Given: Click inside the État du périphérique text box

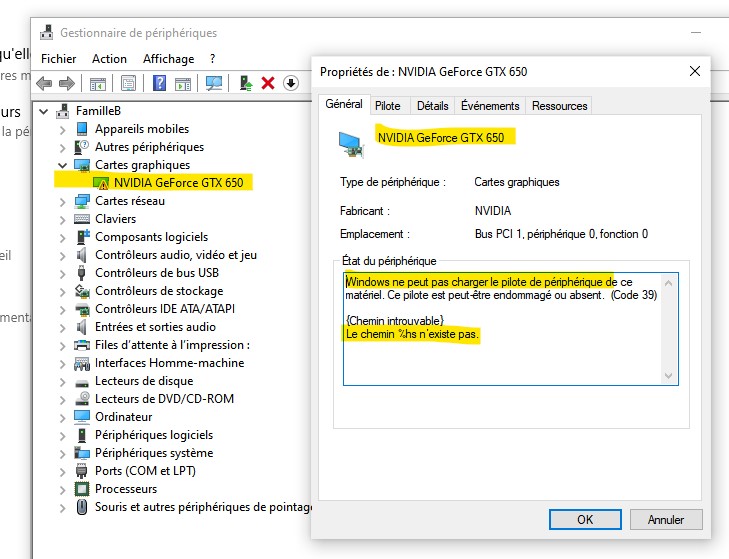Looking at the screenshot, I should [510, 329].
